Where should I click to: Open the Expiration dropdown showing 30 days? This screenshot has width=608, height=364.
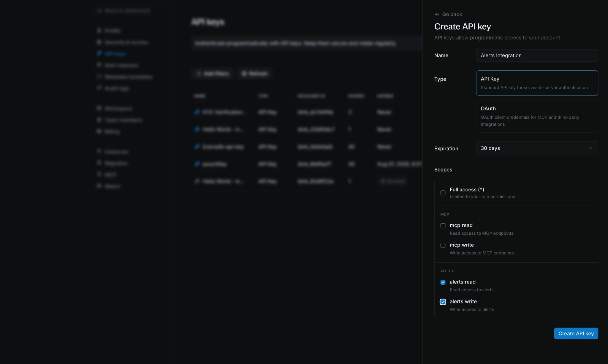coord(537,148)
